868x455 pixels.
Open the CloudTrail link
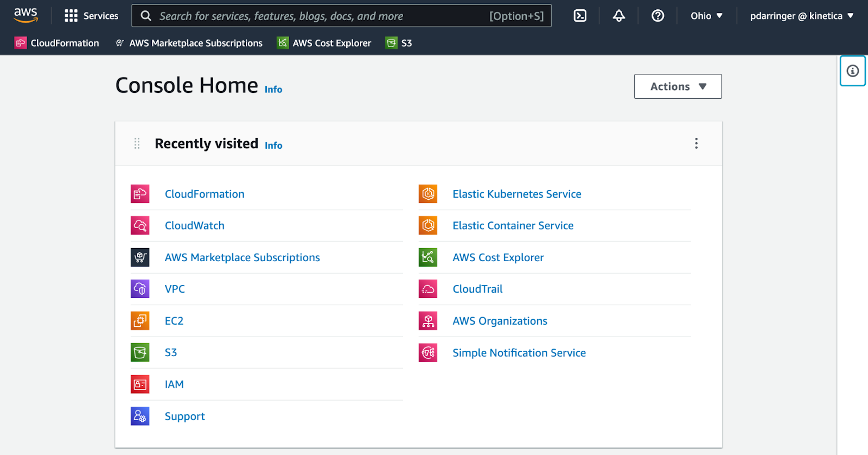(478, 289)
